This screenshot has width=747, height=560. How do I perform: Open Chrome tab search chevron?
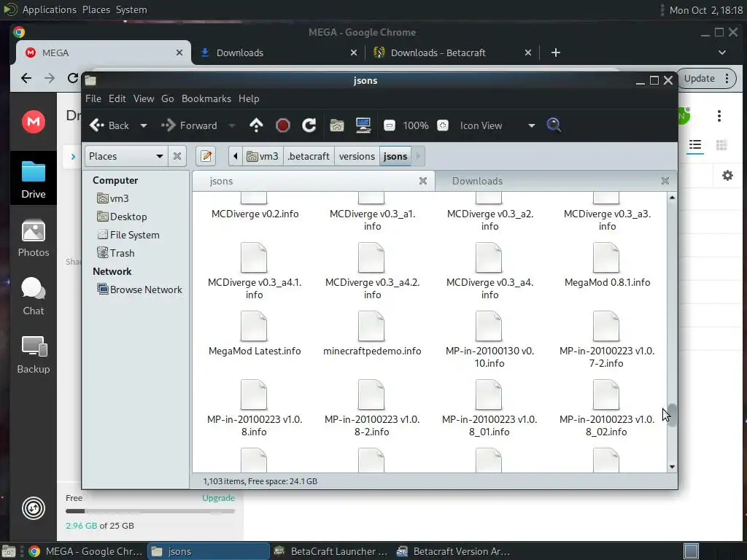(722, 52)
